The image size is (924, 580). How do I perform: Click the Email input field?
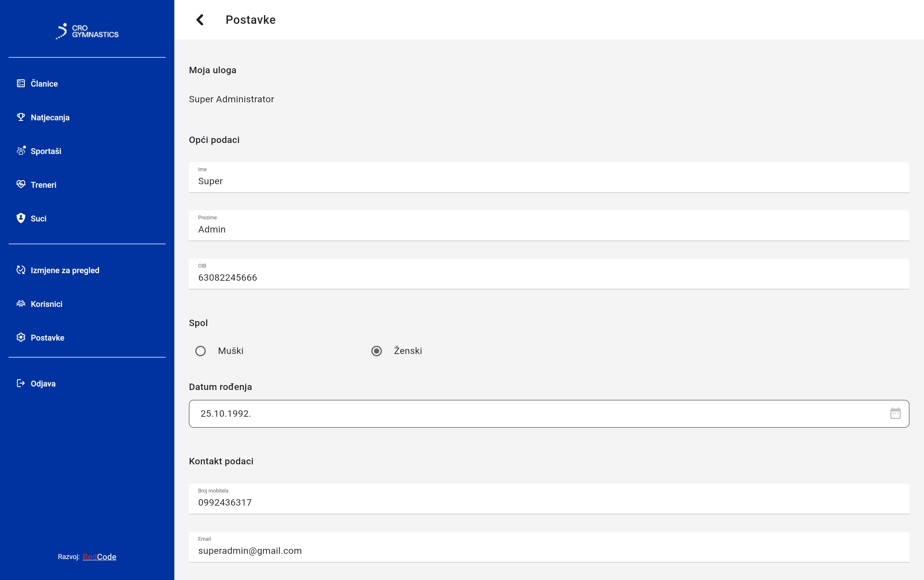(549, 550)
